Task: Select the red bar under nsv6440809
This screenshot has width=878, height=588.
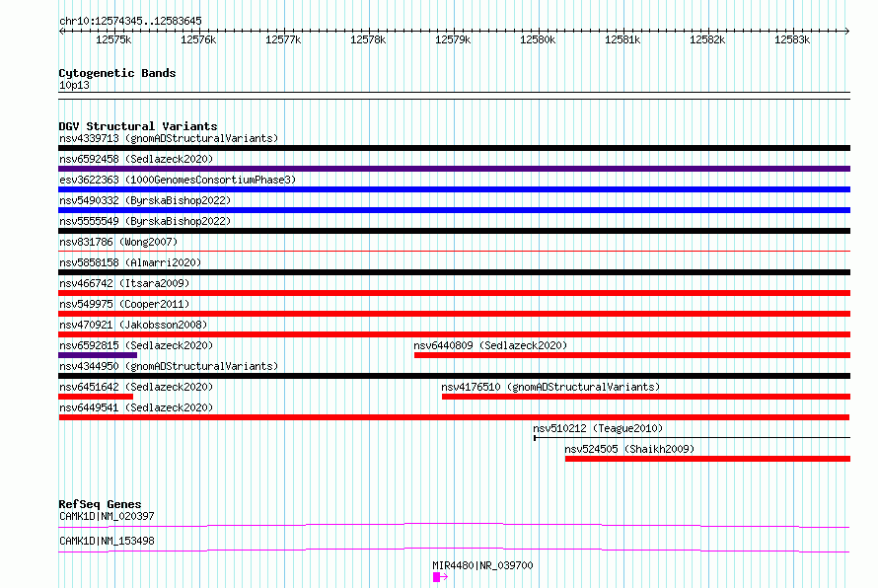Action: tap(632, 355)
